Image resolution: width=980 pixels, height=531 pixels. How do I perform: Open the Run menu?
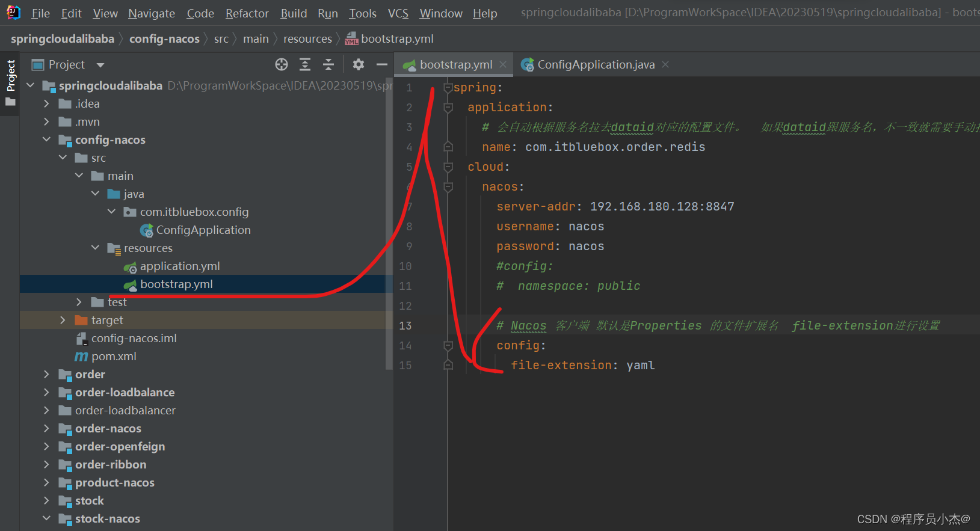(328, 13)
